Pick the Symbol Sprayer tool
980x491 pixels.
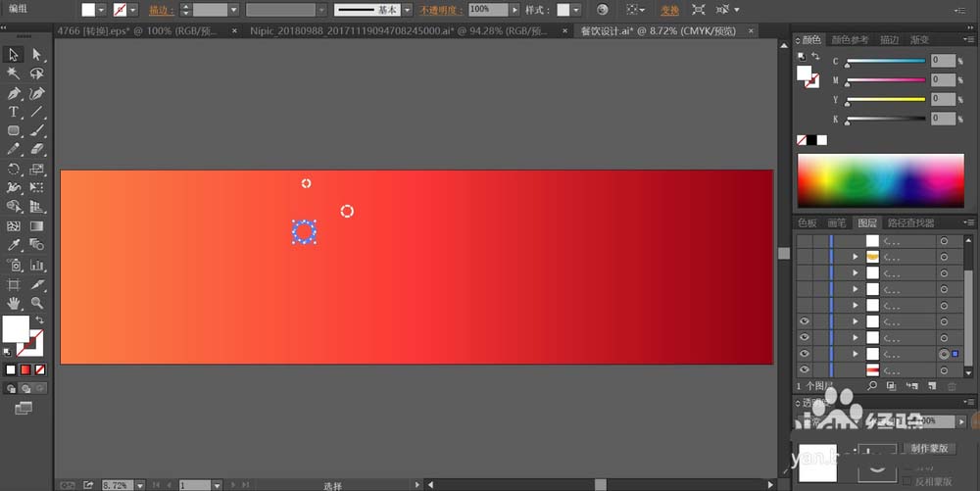pos(13,265)
